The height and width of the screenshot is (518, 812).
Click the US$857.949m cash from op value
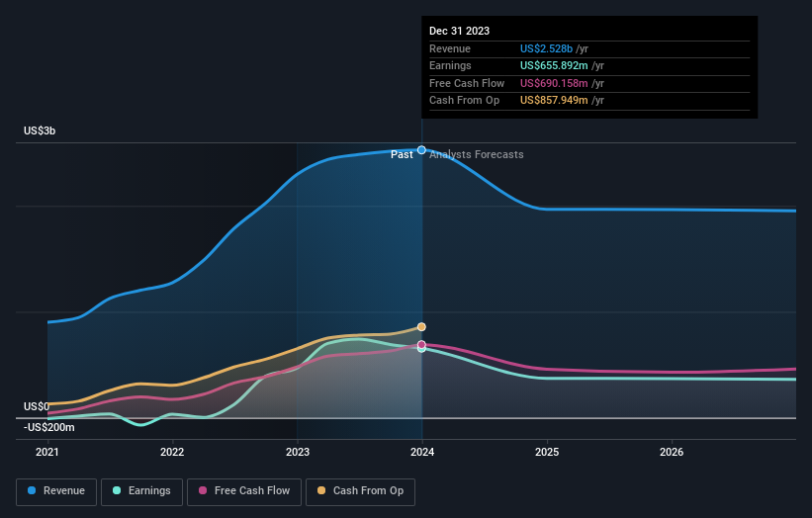pyautogui.click(x=554, y=101)
